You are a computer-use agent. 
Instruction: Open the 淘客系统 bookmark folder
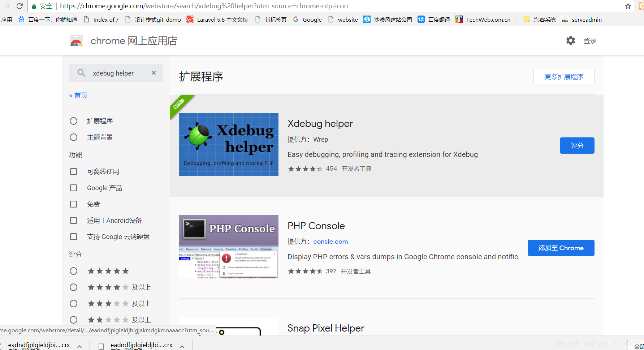540,20
